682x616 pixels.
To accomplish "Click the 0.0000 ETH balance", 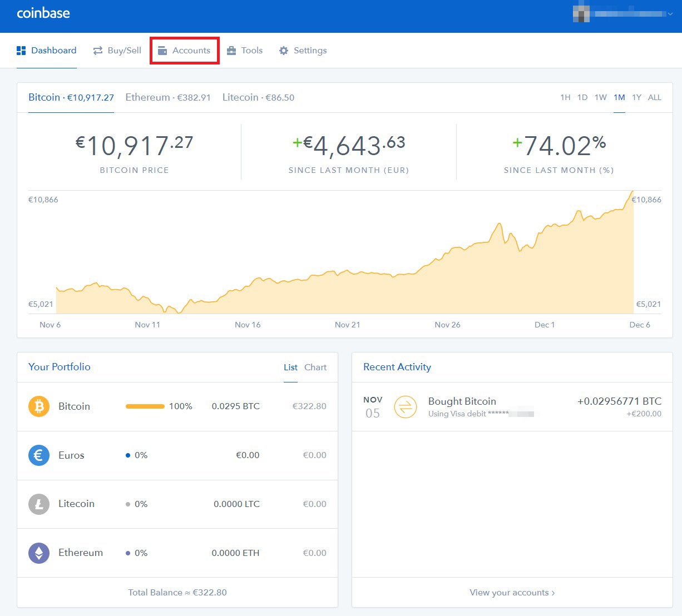I will click(x=235, y=553).
